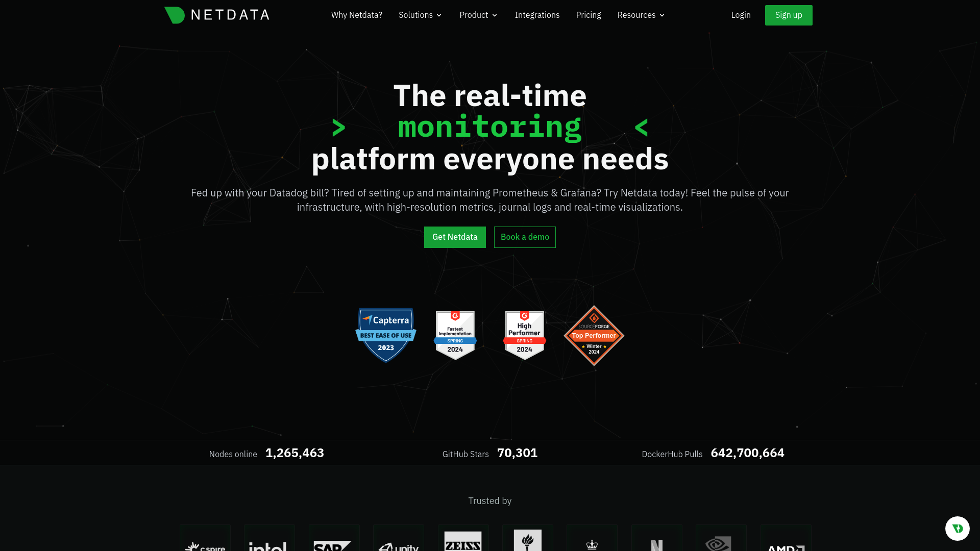Screen dimensions: 980x551
Task: Click the Capterra Best Ease of Use 2023 badge
Action: click(386, 334)
